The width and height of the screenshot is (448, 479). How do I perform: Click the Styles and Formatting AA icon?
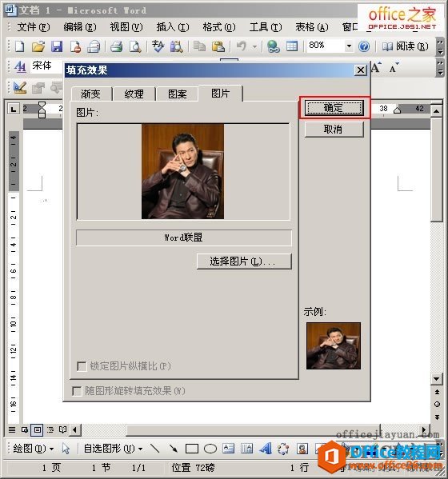(x=20, y=66)
